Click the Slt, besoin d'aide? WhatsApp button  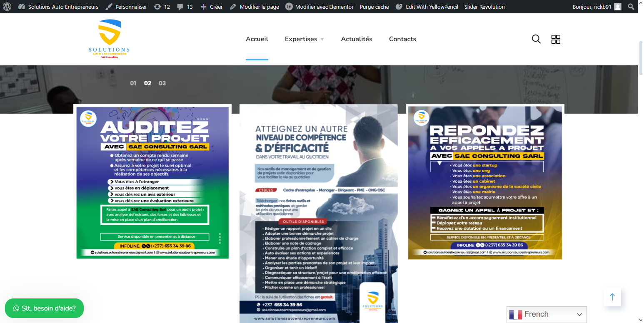point(44,308)
